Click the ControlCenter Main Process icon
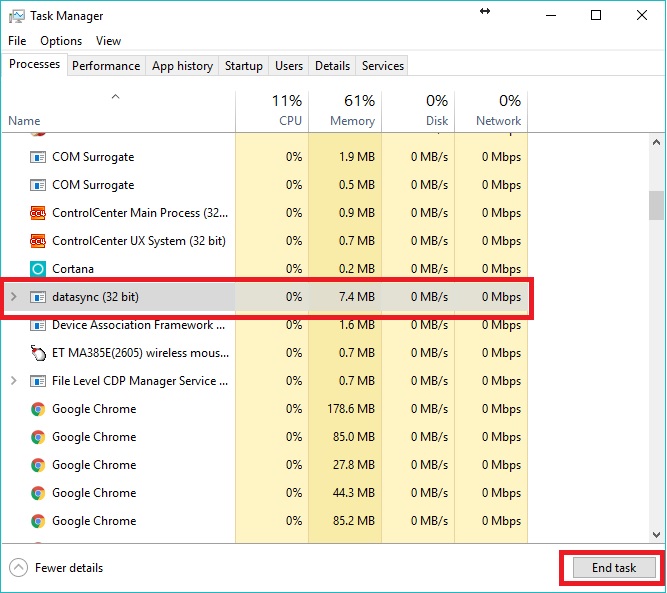 [38, 213]
